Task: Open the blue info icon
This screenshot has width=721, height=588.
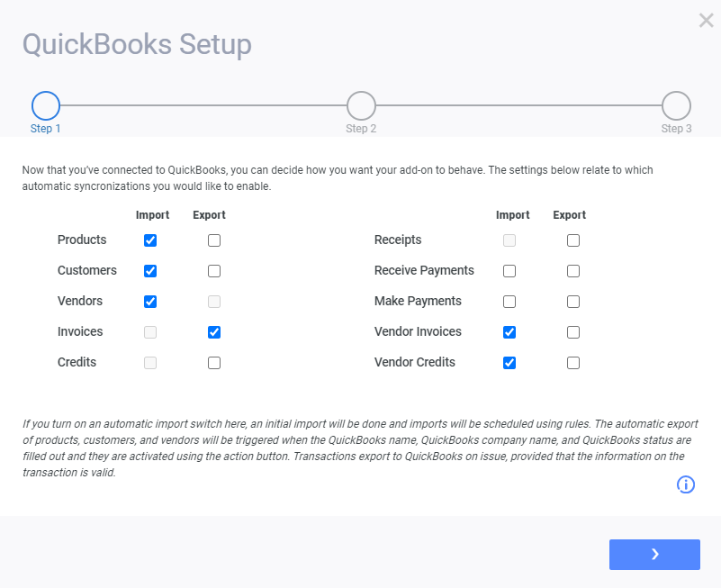Action: click(686, 484)
